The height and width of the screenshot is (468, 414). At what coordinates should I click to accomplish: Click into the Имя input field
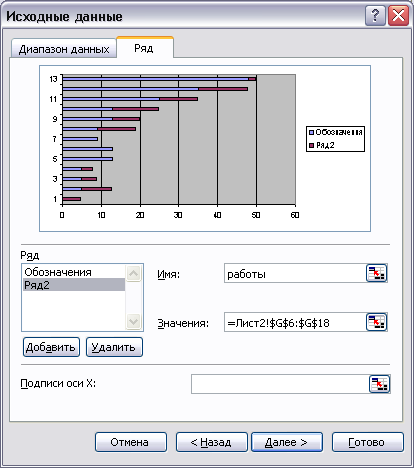coord(295,274)
